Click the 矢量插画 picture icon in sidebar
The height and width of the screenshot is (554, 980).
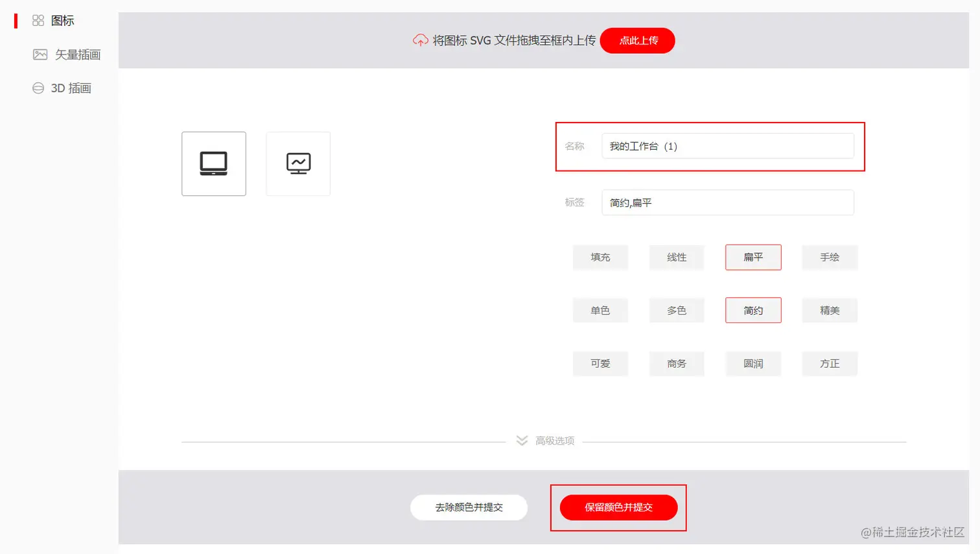point(40,54)
